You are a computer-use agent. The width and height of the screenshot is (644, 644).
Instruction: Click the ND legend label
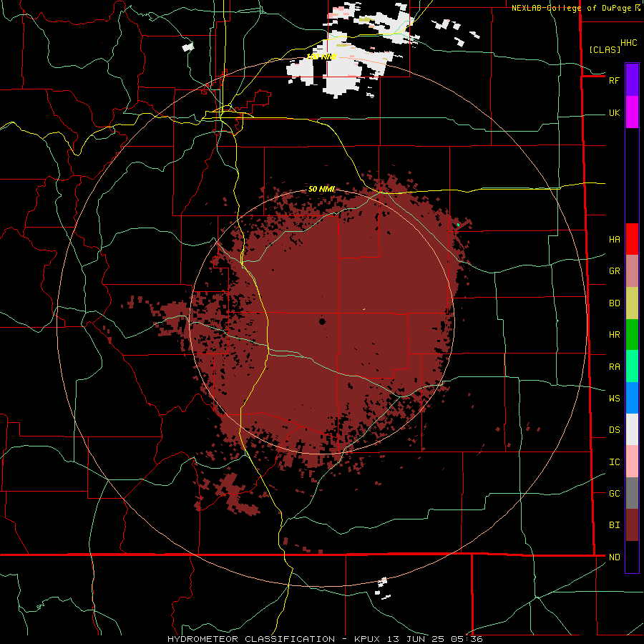coord(614,557)
